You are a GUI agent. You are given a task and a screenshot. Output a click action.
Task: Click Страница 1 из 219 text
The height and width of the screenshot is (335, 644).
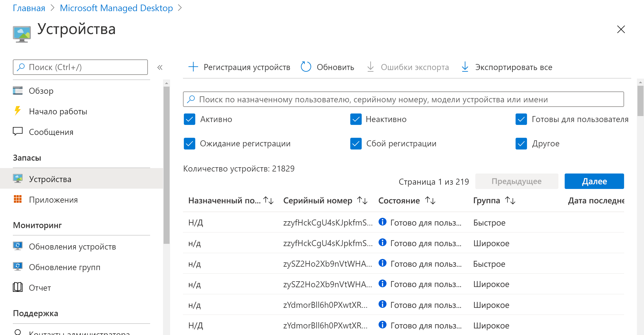pyautogui.click(x=434, y=182)
